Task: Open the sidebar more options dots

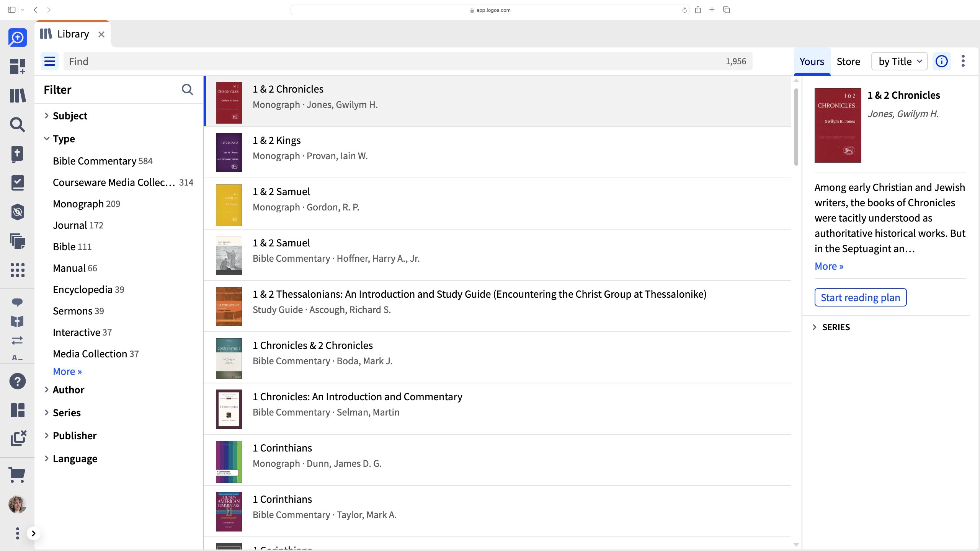Action: [17, 533]
